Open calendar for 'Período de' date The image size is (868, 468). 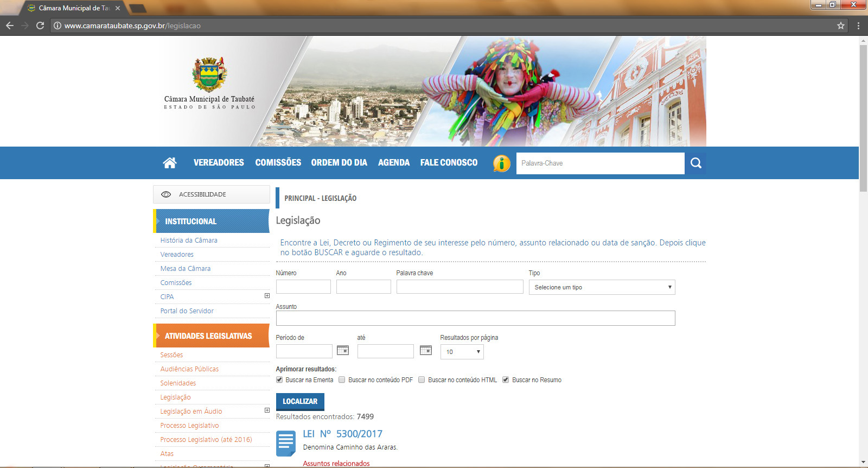pos(343,350)
